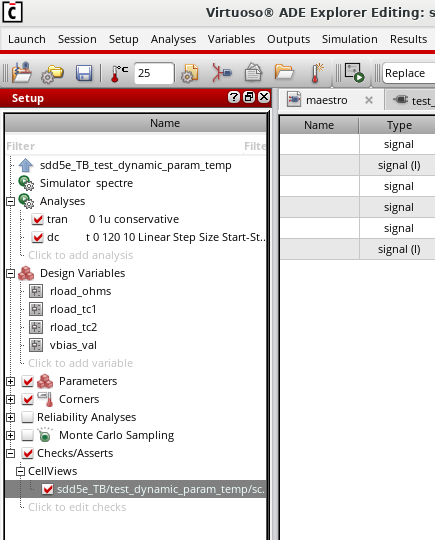The height and width of the screenshot is (540, 435).
Task: Enable the Reliability Analyses checkbox
Action: (x=27, y=417)
